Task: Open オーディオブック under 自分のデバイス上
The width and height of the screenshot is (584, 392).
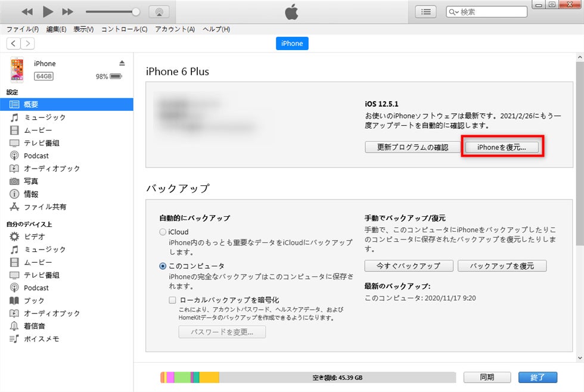Action: coord(67,313)
